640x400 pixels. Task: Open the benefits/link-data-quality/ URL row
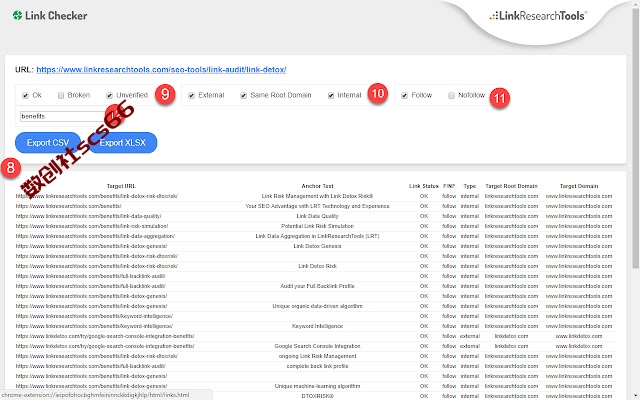(89, 216)
